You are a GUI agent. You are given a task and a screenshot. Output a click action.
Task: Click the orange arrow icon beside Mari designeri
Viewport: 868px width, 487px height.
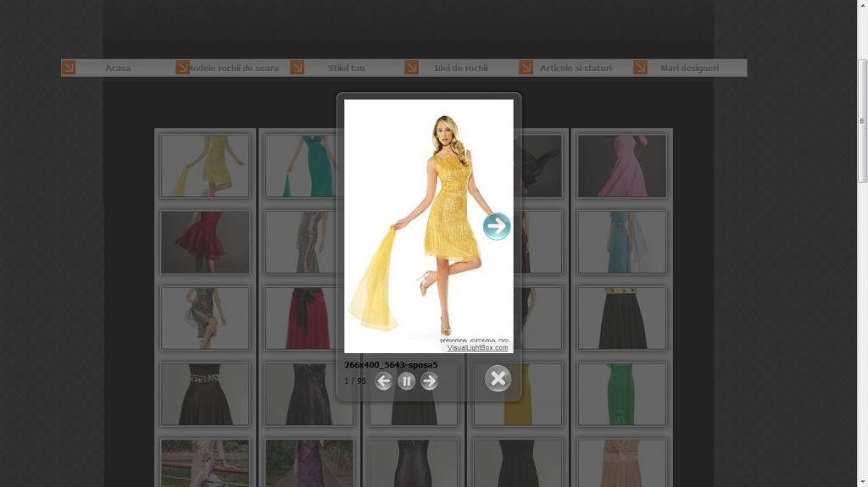pyautogui.click(x=640, y=67)
